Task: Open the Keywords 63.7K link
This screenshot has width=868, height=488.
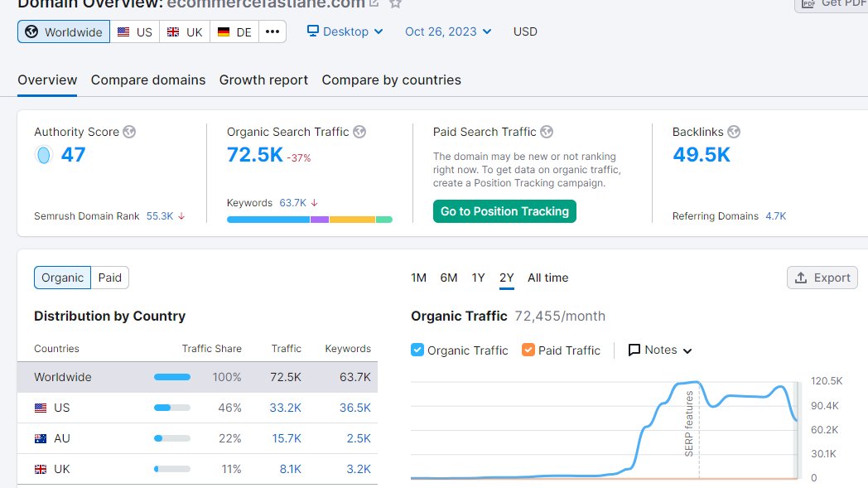Action: click(293, 203)
